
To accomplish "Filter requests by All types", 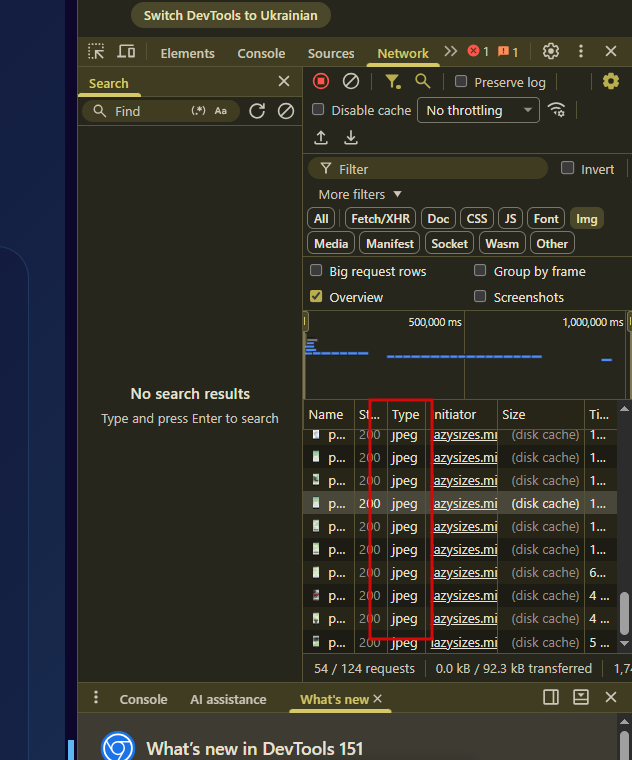I will click(321, 219).
